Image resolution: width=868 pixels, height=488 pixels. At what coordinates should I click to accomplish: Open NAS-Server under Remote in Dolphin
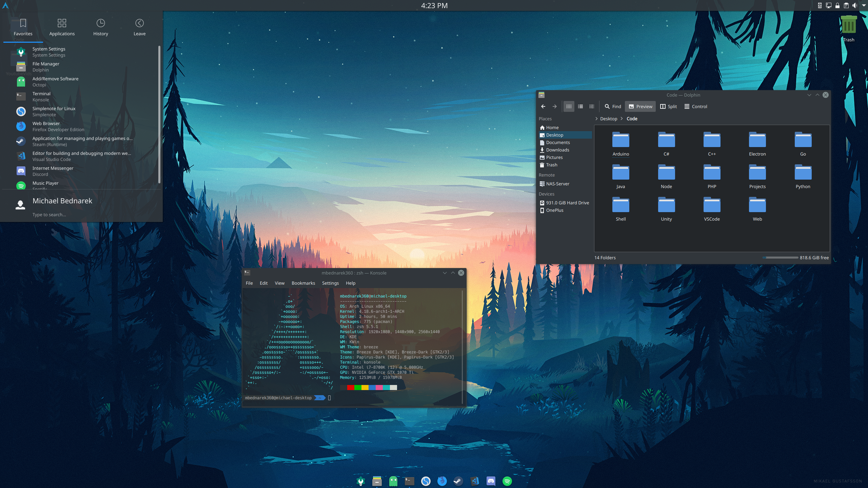pyautogui.click(x=565, y=184)
